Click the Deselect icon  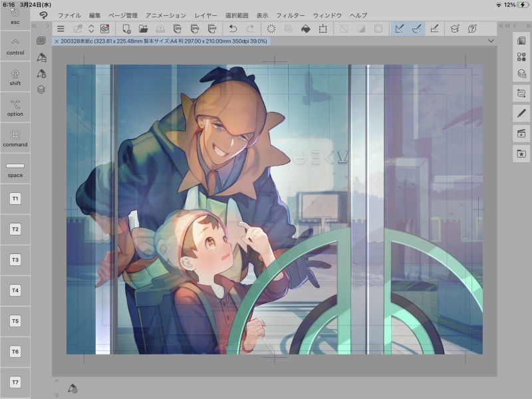click(344, 29)
